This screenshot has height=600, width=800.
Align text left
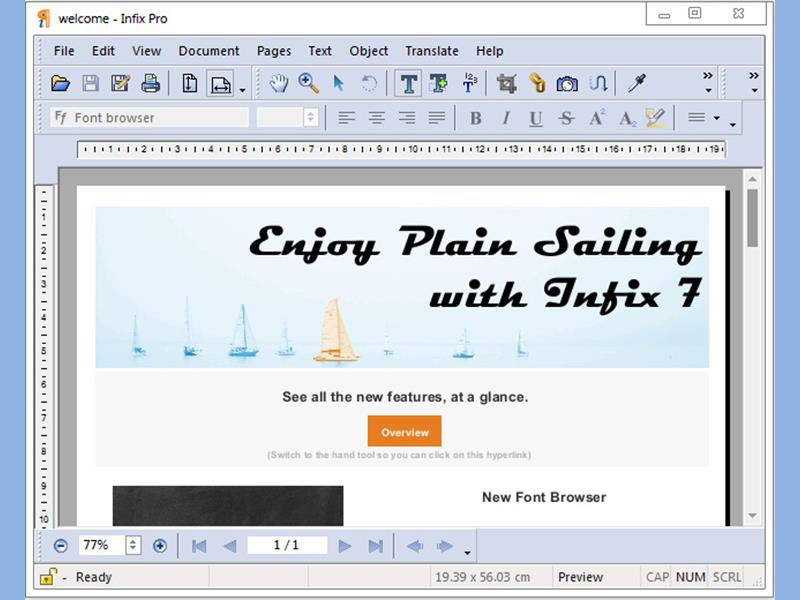tap(346, 118)
